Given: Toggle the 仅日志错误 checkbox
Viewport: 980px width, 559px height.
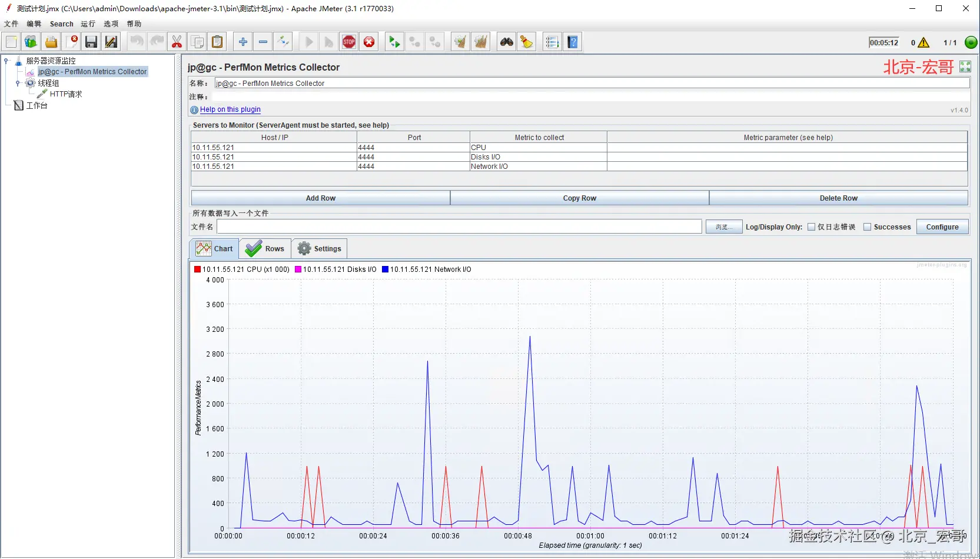Looking at the screenshot, I should 811,227.
